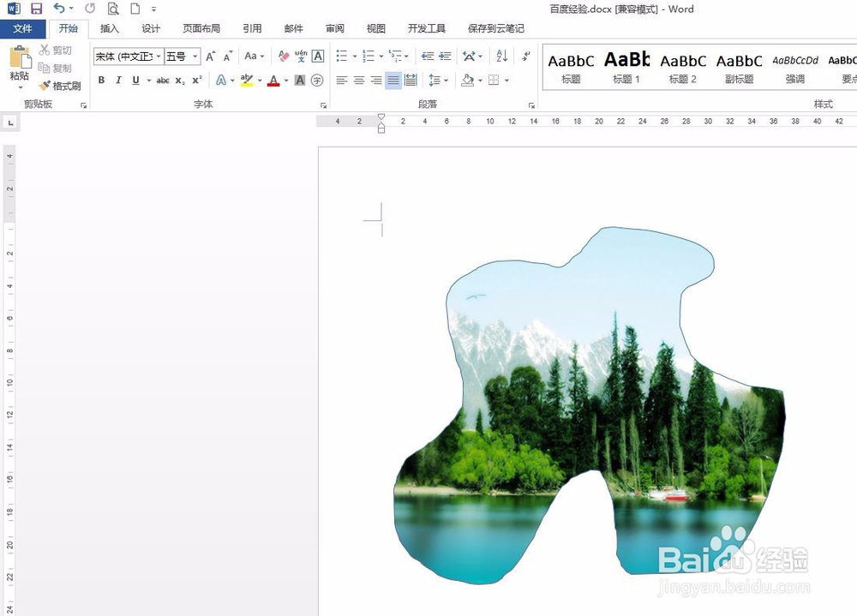Align text right
The height and width of the screenshot is (616, 857).
click(x=376, y=81)
